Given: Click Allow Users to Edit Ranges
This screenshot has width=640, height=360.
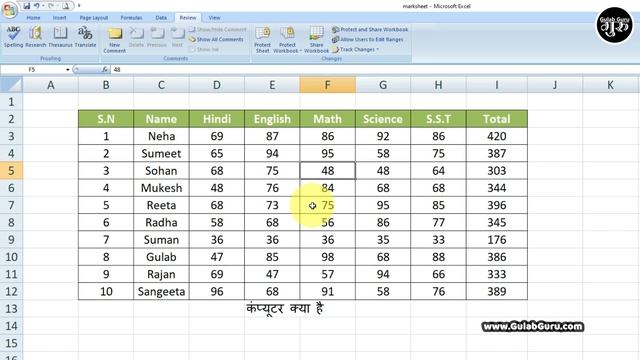Looking at the screenshot, I should coord(368,40).
